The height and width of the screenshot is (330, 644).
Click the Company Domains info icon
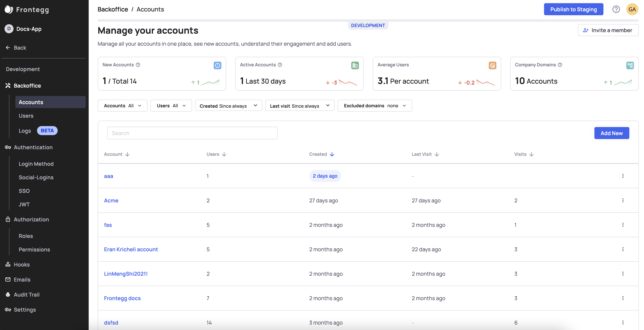pos(560,65)
